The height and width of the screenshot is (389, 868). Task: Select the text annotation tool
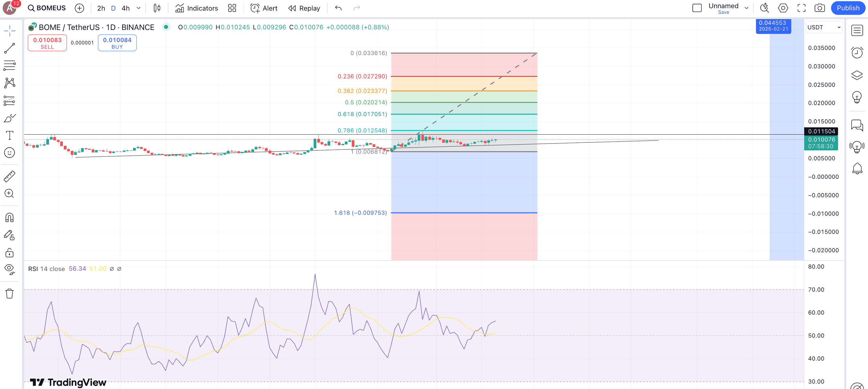pyautogui.click(x=9, y=136)
